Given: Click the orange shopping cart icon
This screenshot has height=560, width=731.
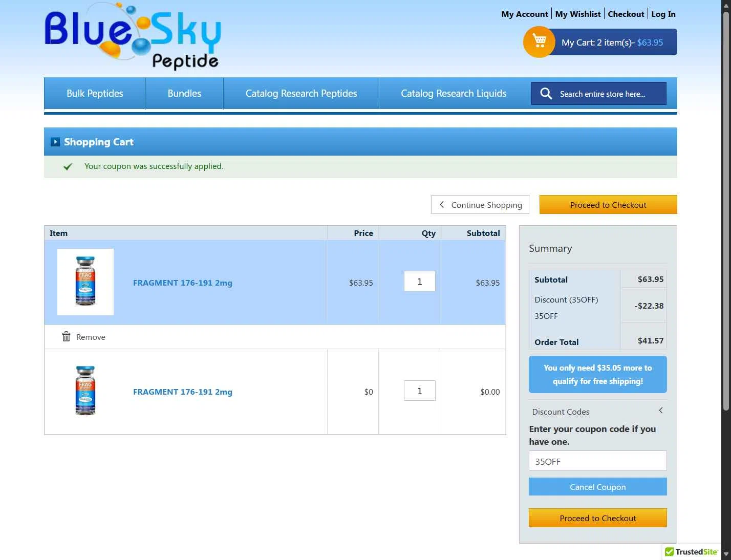Looking at the screenshot, I should [x=539, y=41].
